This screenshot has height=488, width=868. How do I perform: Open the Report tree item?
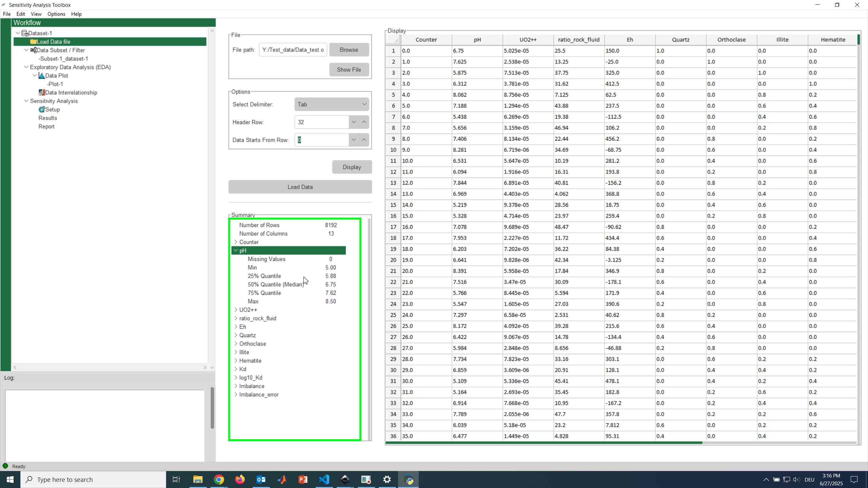click(46, 126)
